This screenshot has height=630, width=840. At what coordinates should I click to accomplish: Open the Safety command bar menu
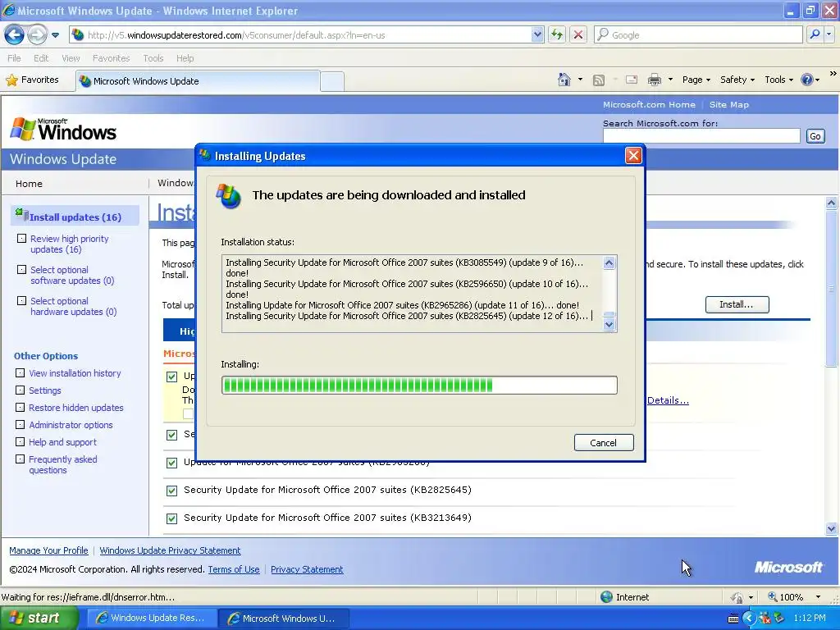(x=737, y=80)
